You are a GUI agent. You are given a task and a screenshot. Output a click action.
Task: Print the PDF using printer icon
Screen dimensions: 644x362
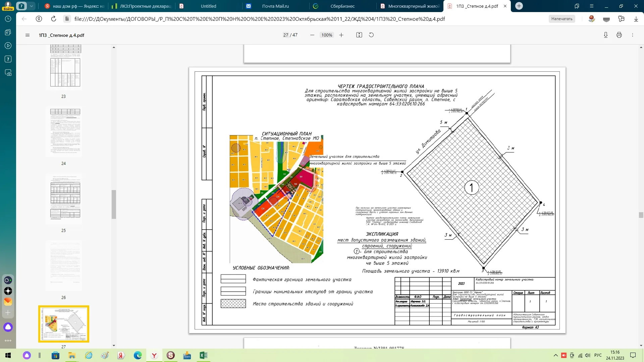pyautogui.click(x=619, y=35)
